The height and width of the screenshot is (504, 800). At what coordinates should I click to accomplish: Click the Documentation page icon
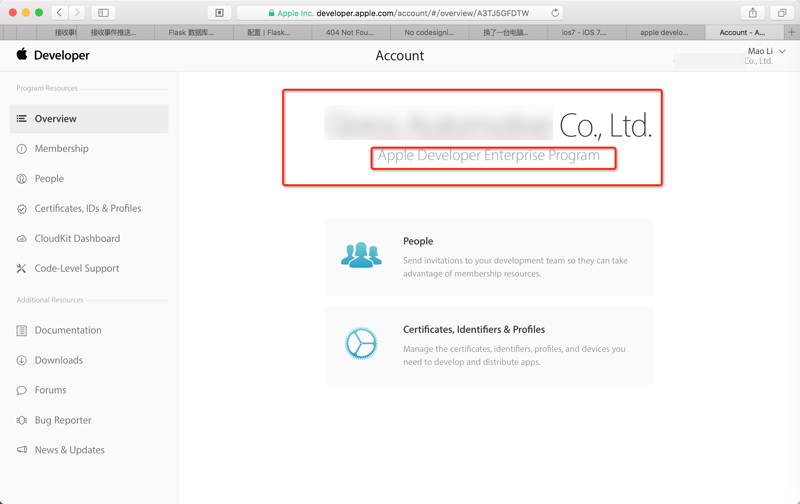(x=21, y=331)
